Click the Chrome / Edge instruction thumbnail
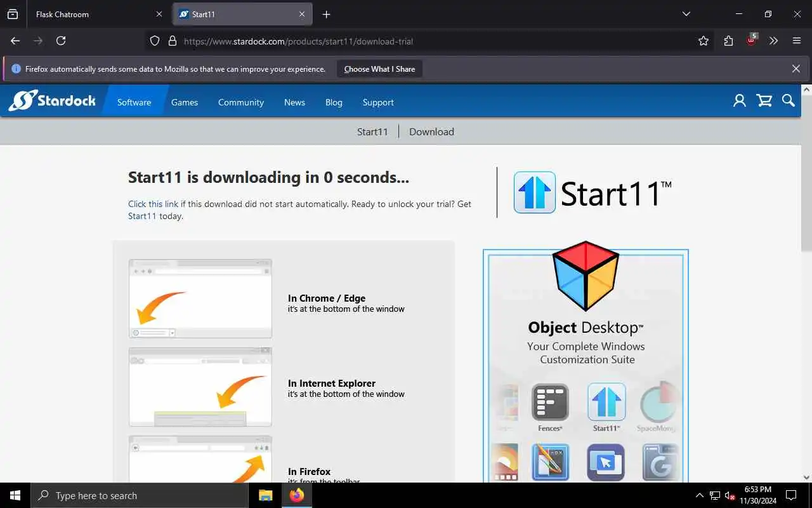Viewport: 812px width, 508px height. 200,298
